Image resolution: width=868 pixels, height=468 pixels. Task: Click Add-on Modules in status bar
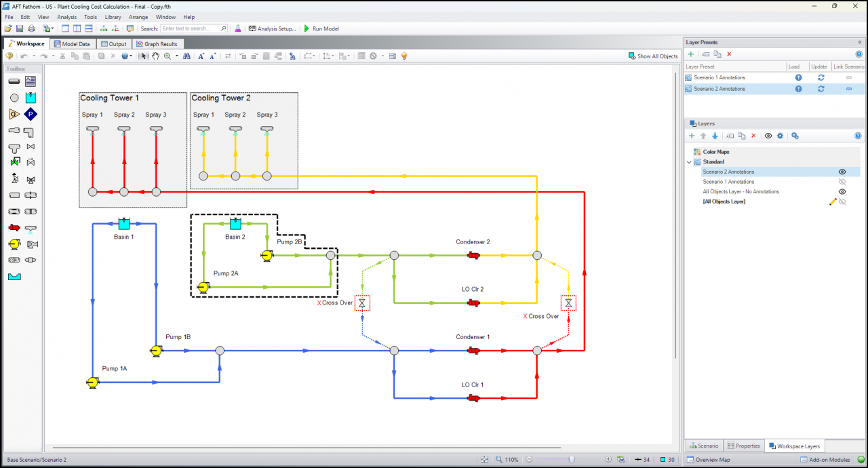click(x=825, y=459)
